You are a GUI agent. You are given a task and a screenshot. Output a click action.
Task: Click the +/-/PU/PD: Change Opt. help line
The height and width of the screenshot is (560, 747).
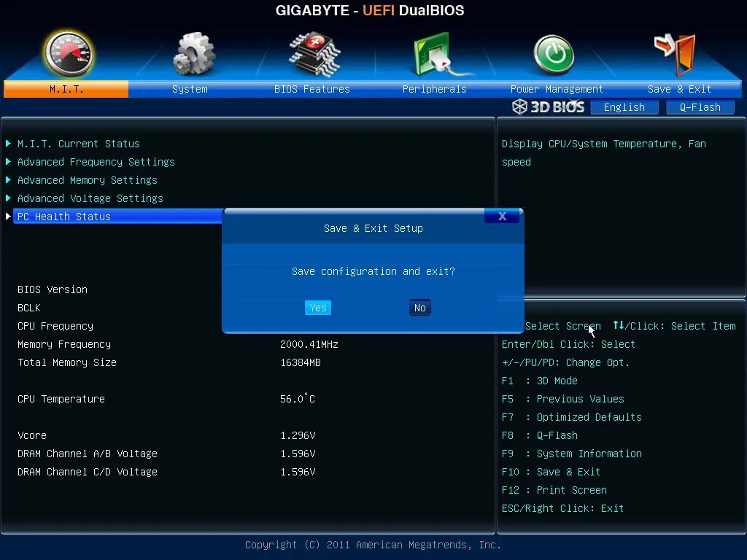tap(565, 363)
